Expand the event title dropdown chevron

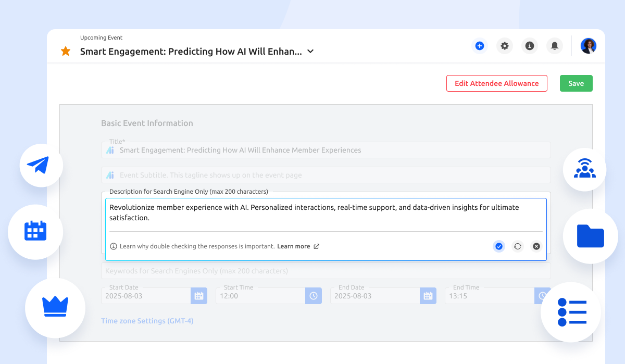[x=310, y=52]
